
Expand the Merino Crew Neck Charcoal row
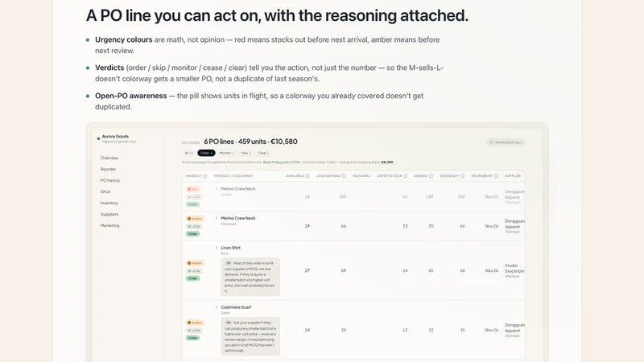(217, 218)
